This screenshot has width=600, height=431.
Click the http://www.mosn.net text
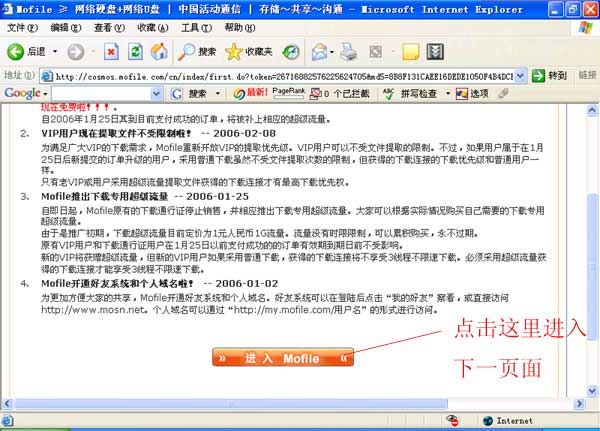[x=94, y=309]
